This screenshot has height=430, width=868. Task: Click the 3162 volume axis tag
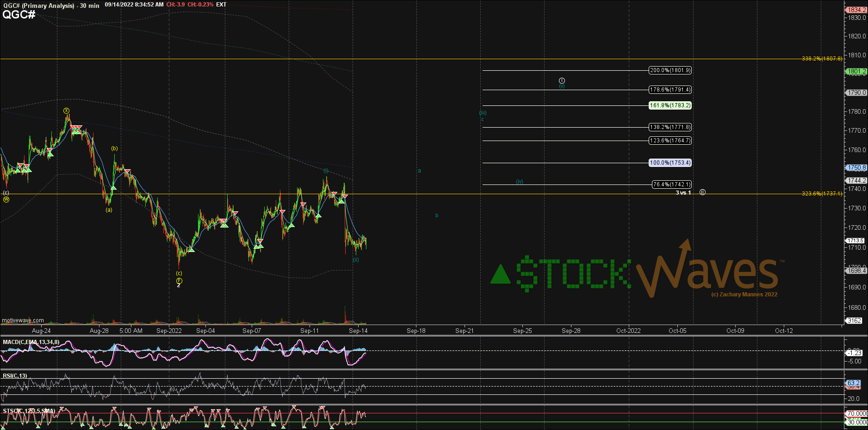coord(854,320)
